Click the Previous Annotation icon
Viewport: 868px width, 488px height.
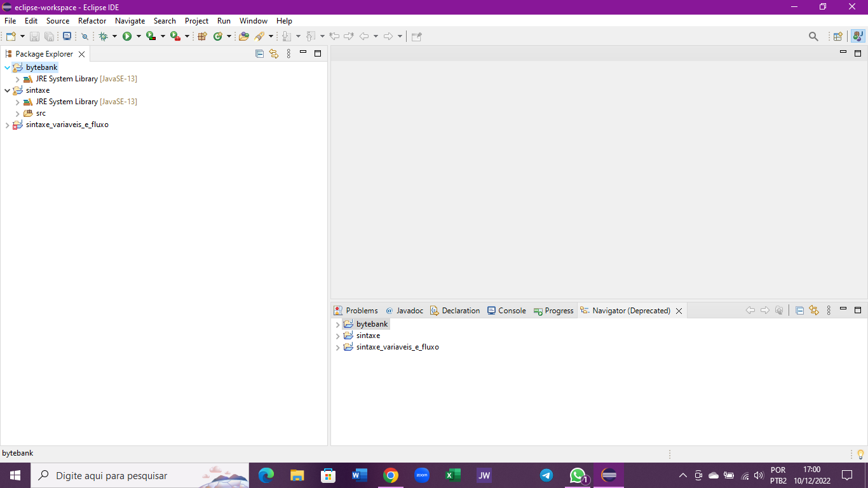[311, 36]
